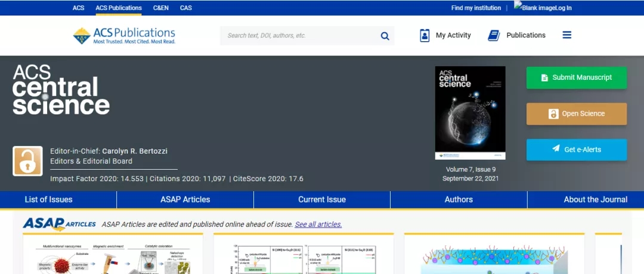
Task: Open the List of Issues tab
Action: point(48,200)
